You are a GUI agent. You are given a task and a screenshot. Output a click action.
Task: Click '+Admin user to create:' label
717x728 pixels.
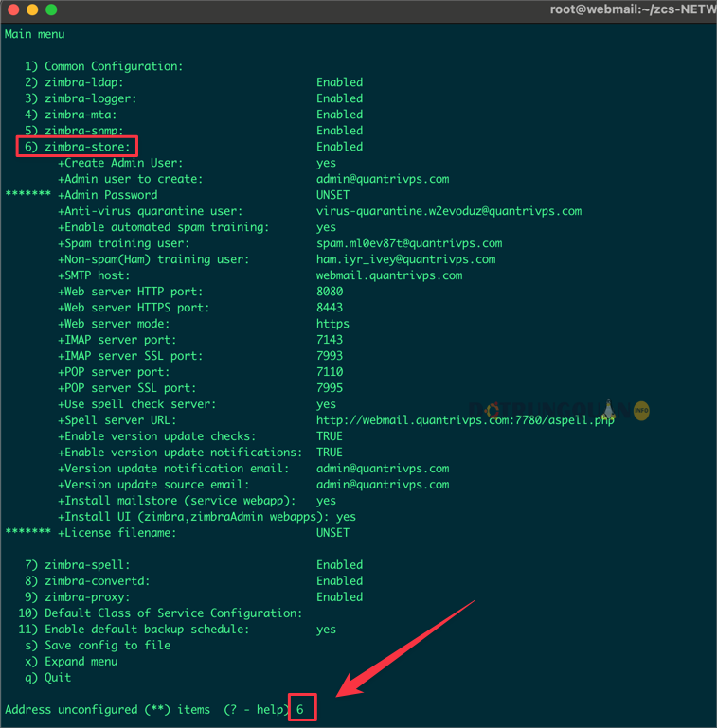(x=131, y=179)
